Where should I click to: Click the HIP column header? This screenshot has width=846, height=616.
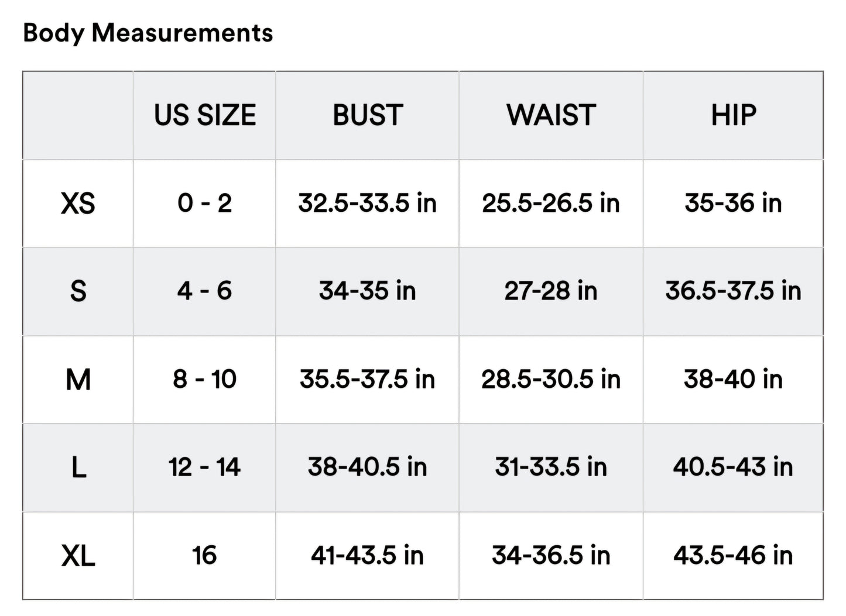[x=733, y=115]
